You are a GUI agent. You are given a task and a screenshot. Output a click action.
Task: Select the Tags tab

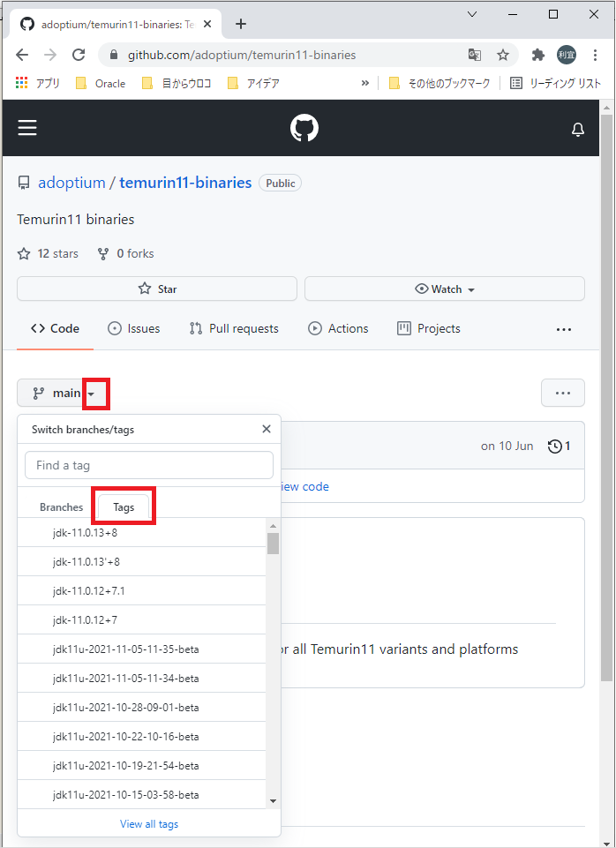[x=124, y=507]
